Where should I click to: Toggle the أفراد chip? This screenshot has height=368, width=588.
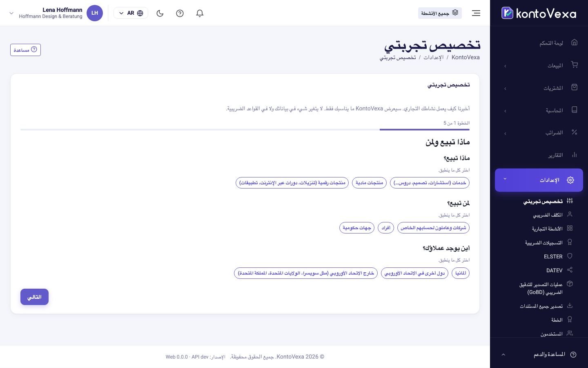[386, 228]
